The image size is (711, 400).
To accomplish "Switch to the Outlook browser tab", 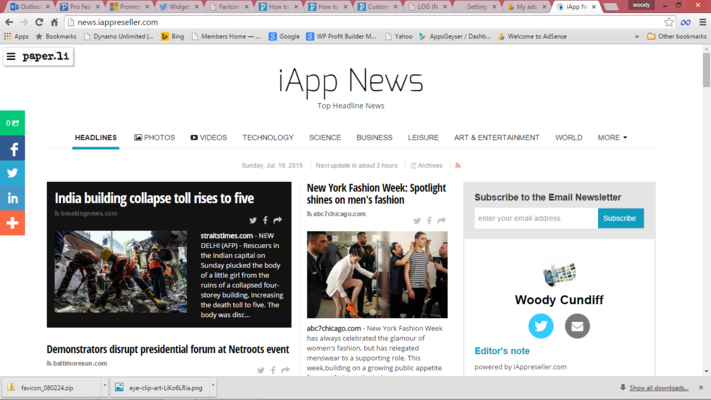I will click(30, 7).
